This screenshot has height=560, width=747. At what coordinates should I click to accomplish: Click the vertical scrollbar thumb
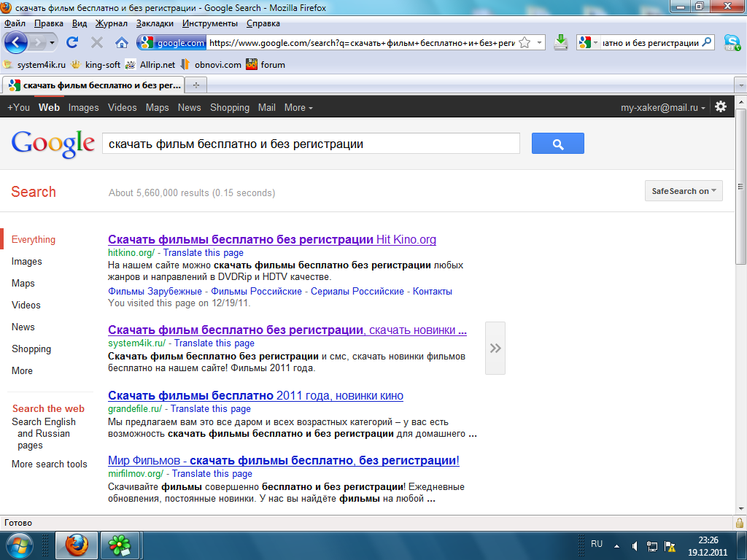[740, 186]
